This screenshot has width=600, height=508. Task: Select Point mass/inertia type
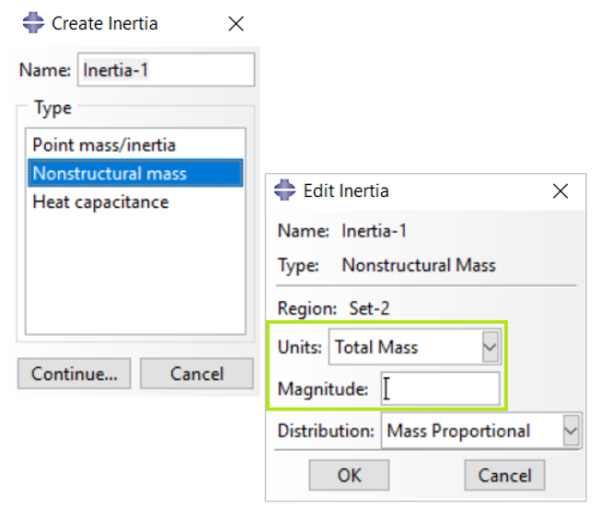tap(135, 145)
